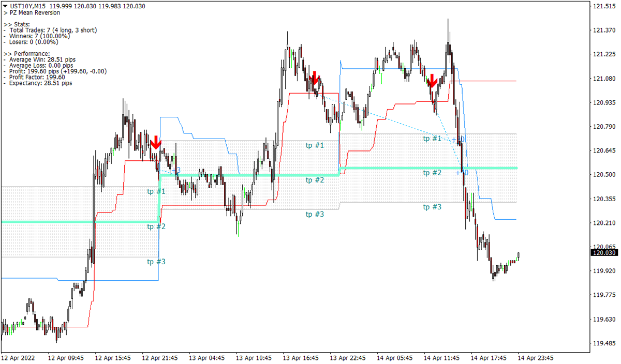The image size is (621, 364).
Task: Click the Profit Factor: 199.60 line
Action: point(34,77)
